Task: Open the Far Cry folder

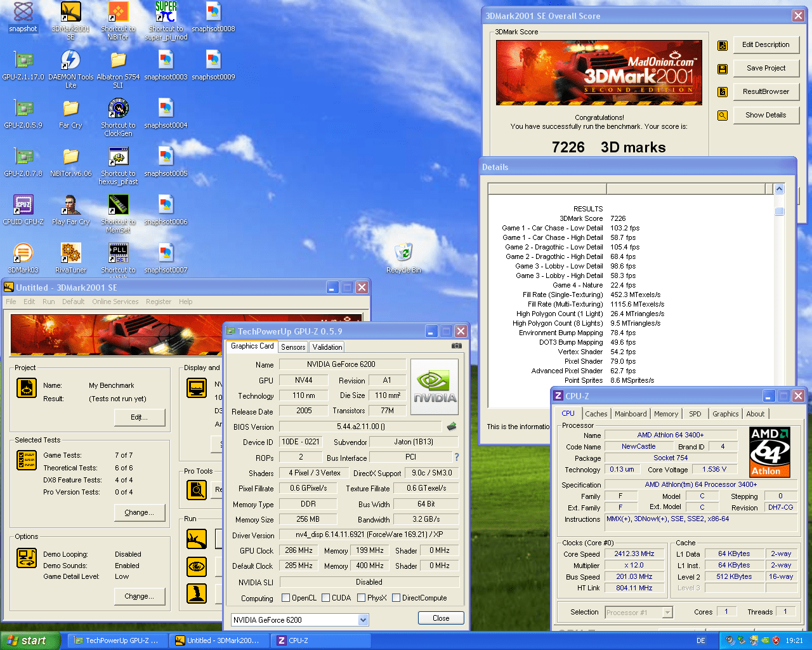Action: 70,114
